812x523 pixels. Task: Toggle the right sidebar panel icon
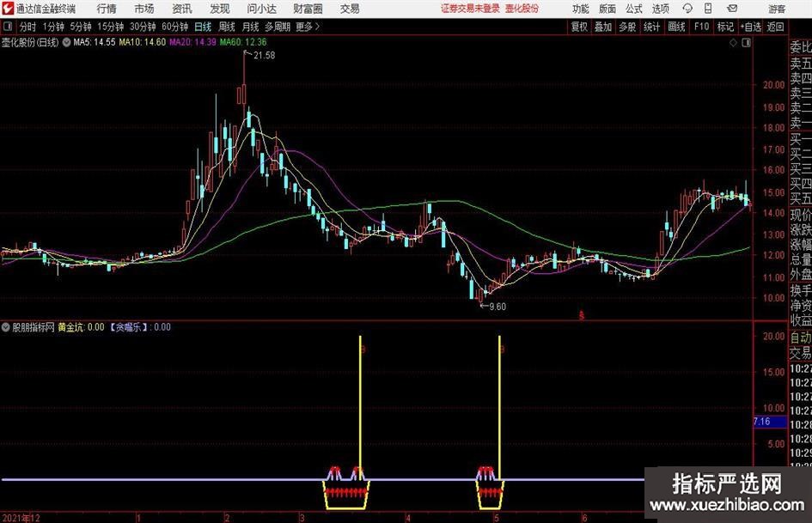[x=746, y=43]
